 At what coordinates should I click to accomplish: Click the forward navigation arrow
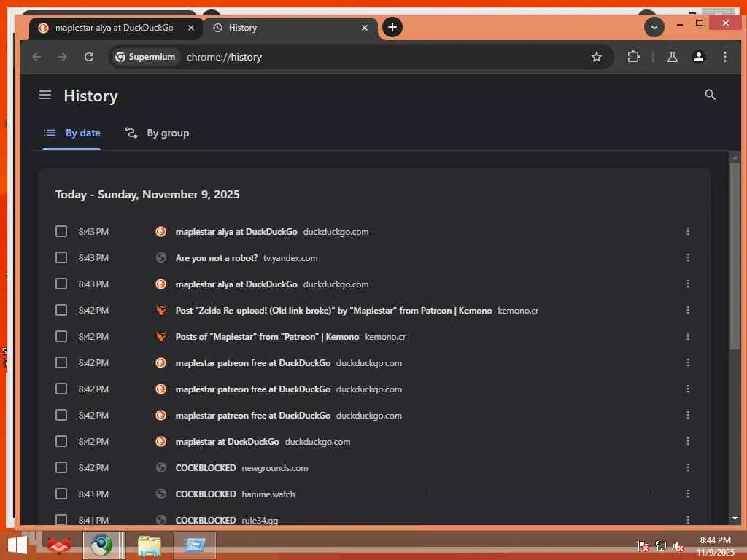[63, 57]
